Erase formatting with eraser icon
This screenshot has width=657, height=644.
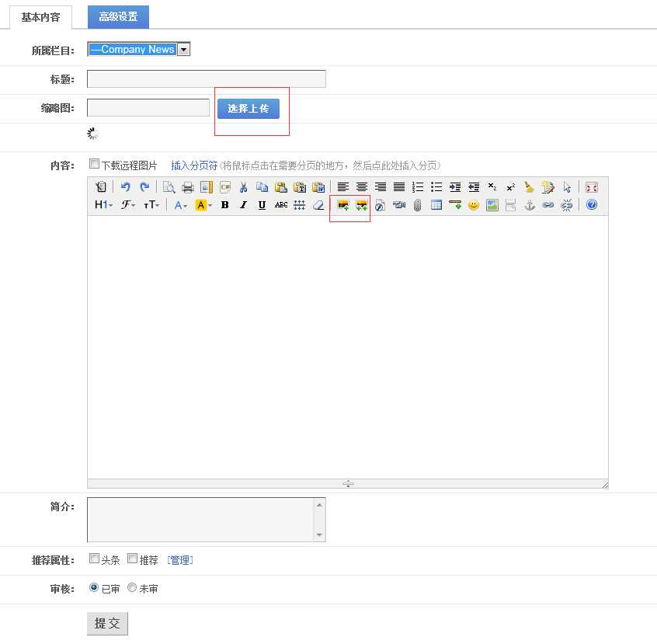318,205
